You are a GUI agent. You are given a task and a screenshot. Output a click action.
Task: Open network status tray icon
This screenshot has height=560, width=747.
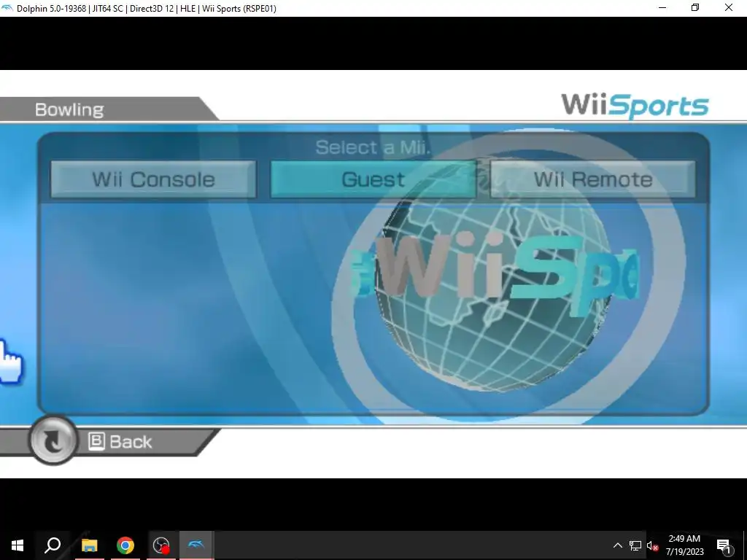point(635,545)
